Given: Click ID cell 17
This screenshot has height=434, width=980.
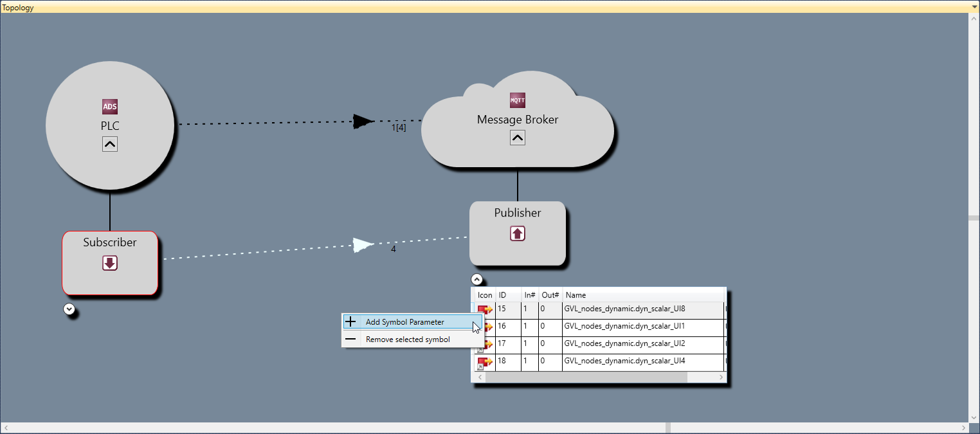Looking at the screenshot, I should [x=509, y=345].
